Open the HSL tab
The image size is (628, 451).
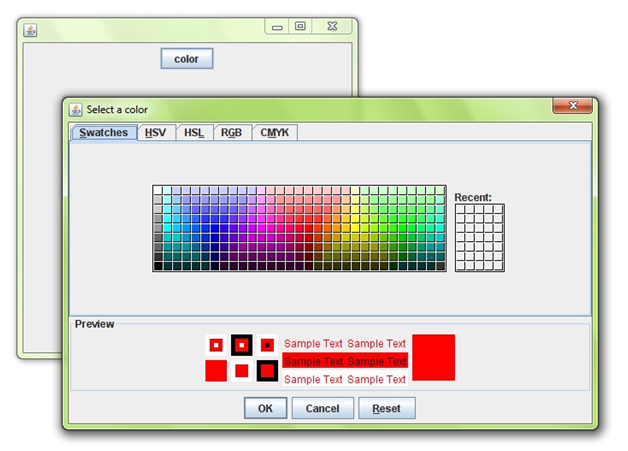(194, 133)
